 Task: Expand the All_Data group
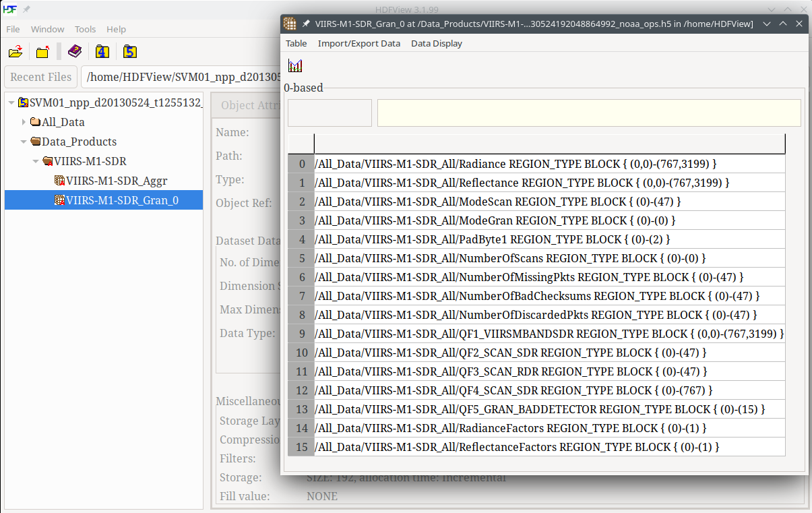[x=24, y=122]
